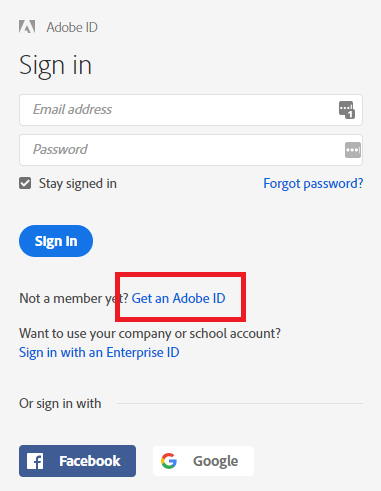Click 'Want to use your company' text
The height and width of the screenshot is (491, 381).
coord(150,333)
